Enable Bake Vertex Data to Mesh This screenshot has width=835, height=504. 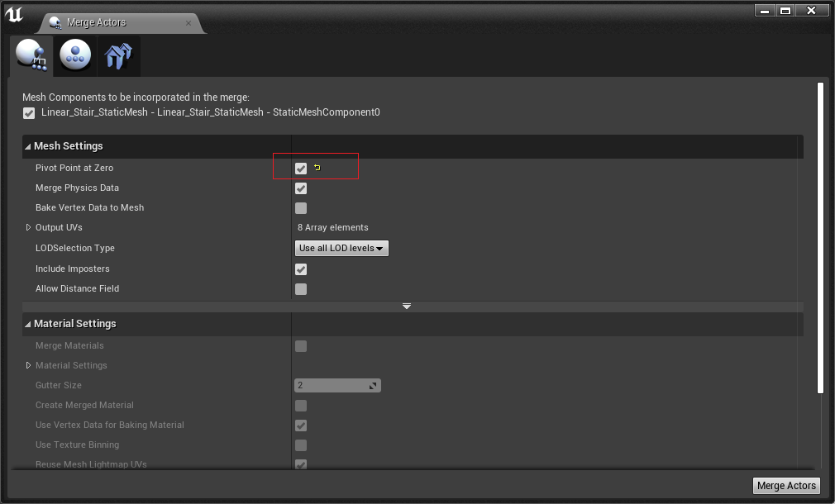301,208
